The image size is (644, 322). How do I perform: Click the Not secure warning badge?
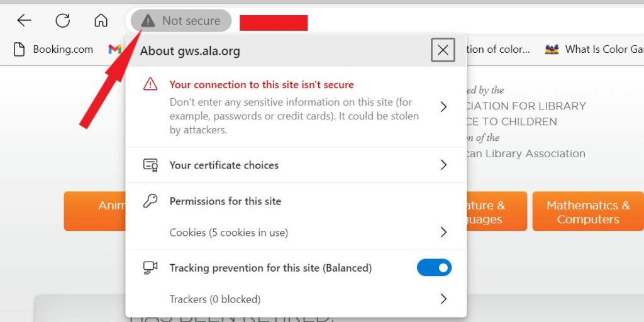(x=181, y=21)
